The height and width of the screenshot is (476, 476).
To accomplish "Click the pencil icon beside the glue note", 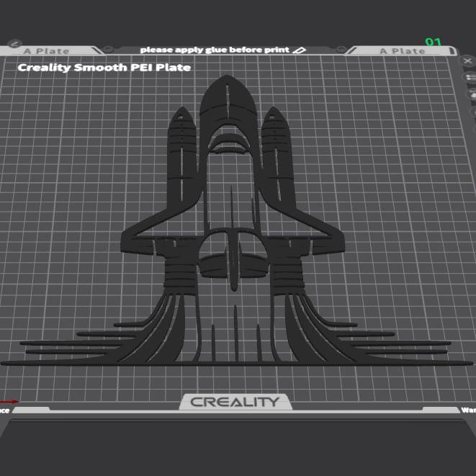I will pyautogui.click(x=300, y=50).
